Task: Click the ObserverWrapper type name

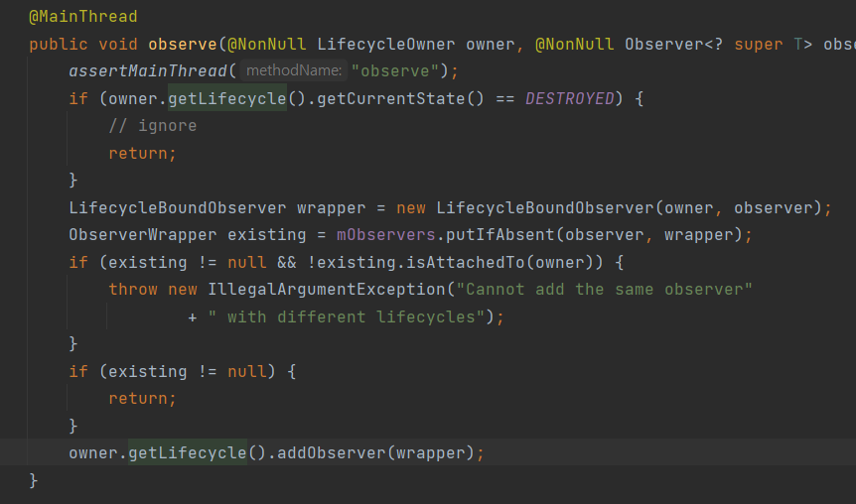Action: tap(142, 235)
